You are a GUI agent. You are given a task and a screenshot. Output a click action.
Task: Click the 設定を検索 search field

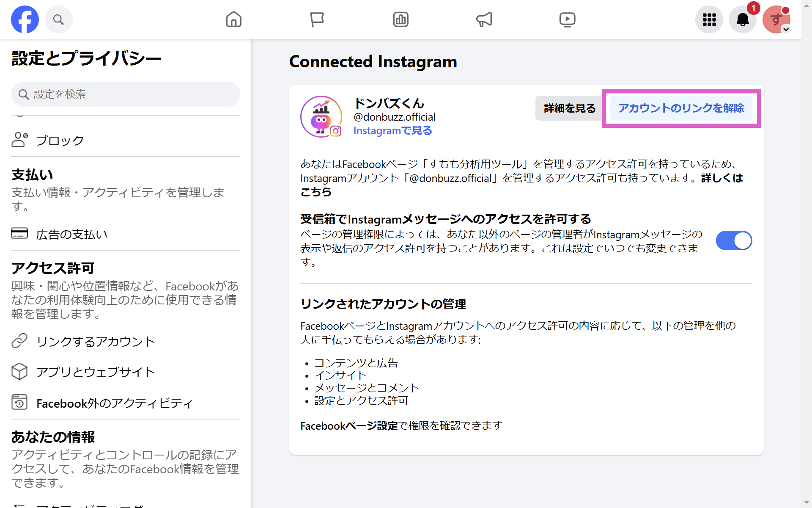126,94
